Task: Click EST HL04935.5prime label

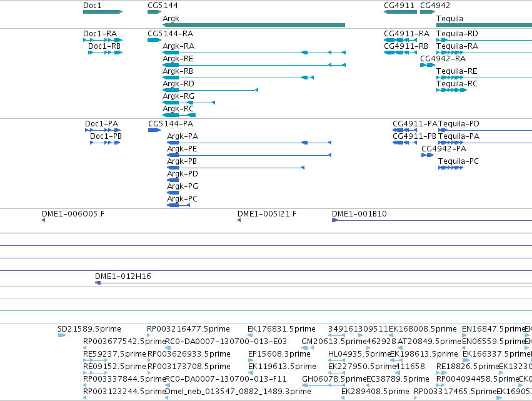Action: pyautogui.click(x=359, y=354)
